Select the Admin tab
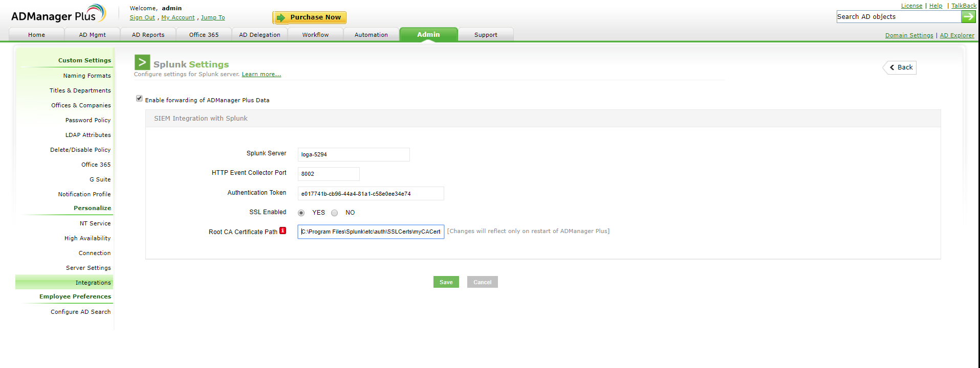This screenshot has height=368, width=980. pos(428,34)
